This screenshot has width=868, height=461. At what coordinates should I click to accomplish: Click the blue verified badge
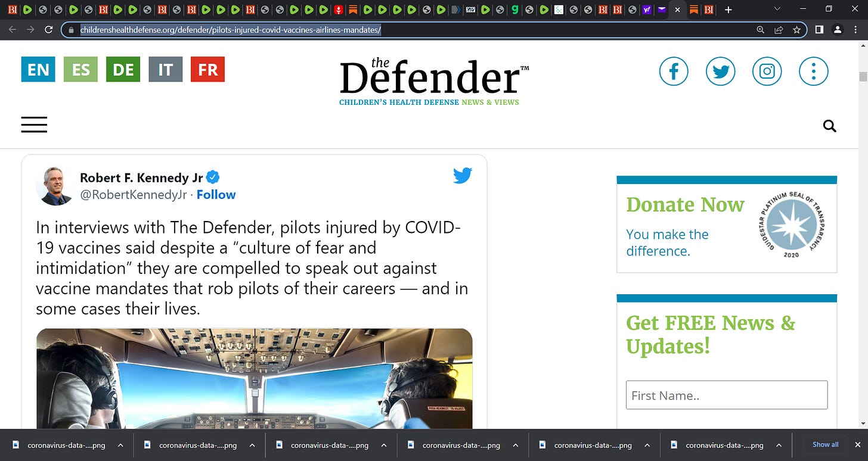click(x=213, y=177)
